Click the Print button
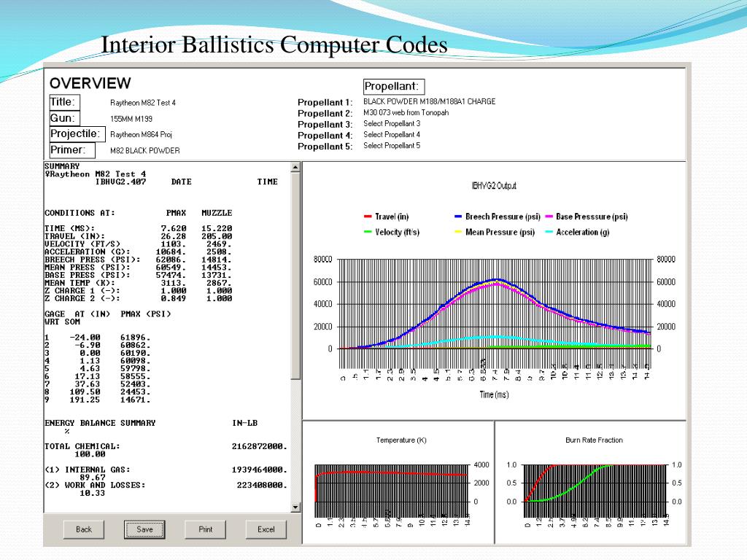747x560 pixels. click(x=205, y=529)
